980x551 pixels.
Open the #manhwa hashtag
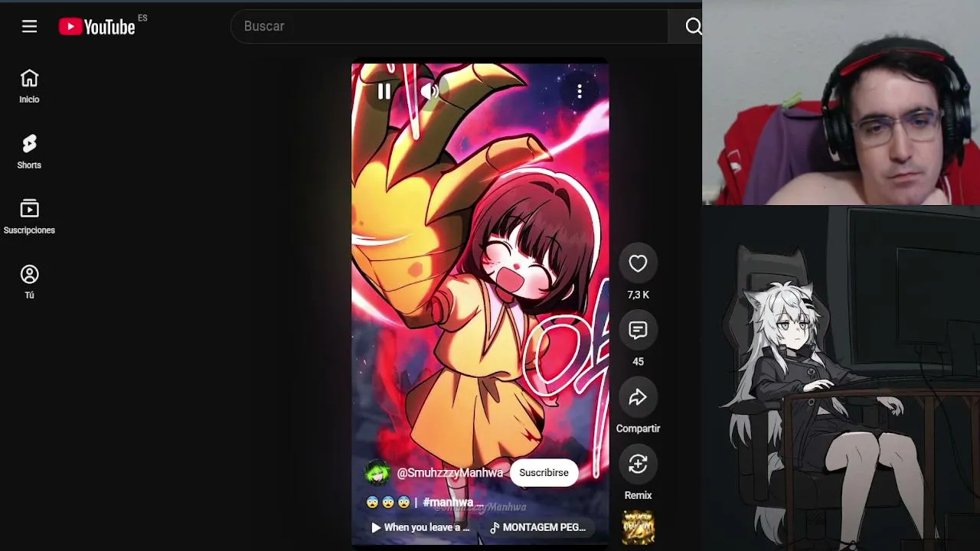(449, 503)
